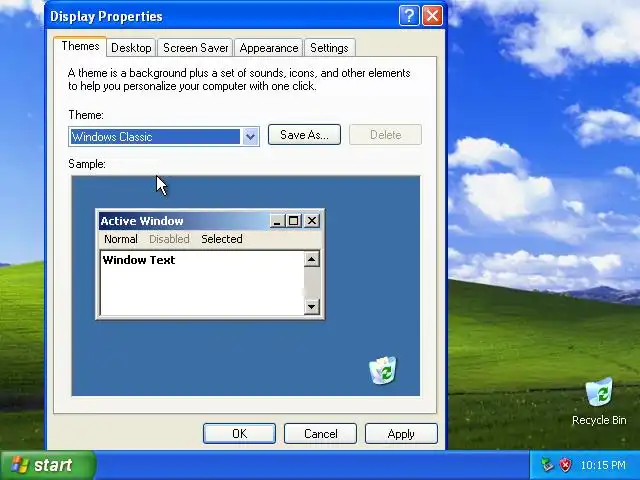Switch to the Themes tab
The image size is (640, 480).
point(80,46)
